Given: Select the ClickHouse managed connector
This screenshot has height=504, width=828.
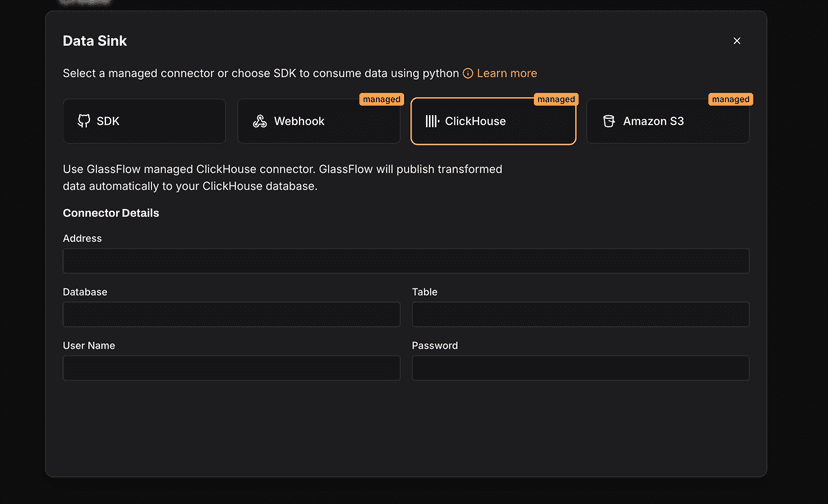Looking at the screenshot, I should pos(493,121).
